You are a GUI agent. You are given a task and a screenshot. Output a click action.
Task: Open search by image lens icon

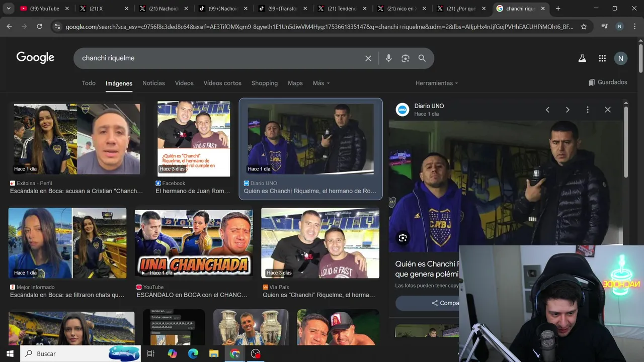click(406, 58)
